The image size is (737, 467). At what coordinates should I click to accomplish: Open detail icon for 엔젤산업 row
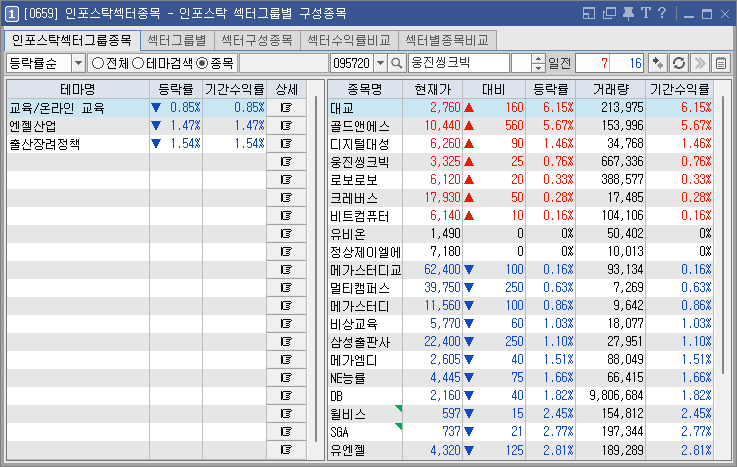[x=286, y=125]
